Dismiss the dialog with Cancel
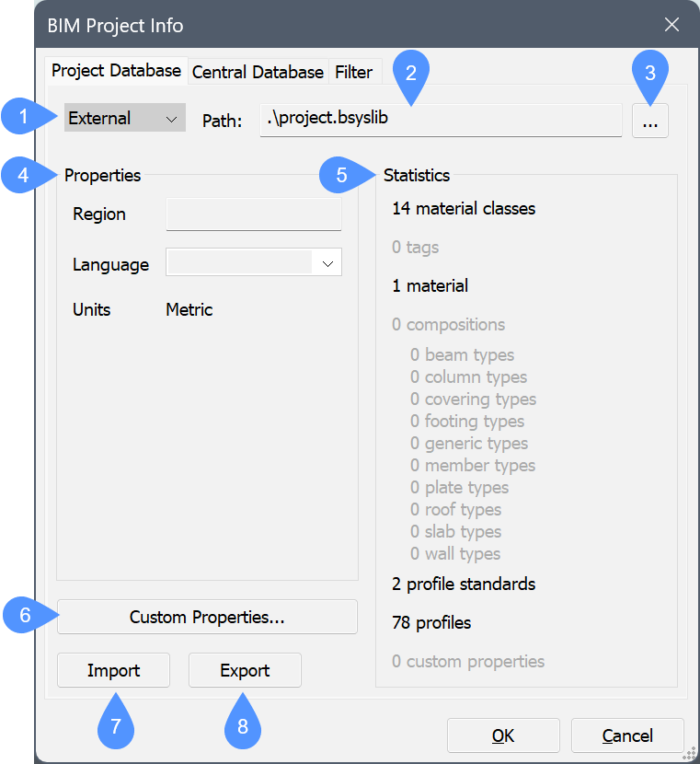Viewport: 700px width, 764px height. 626,735
